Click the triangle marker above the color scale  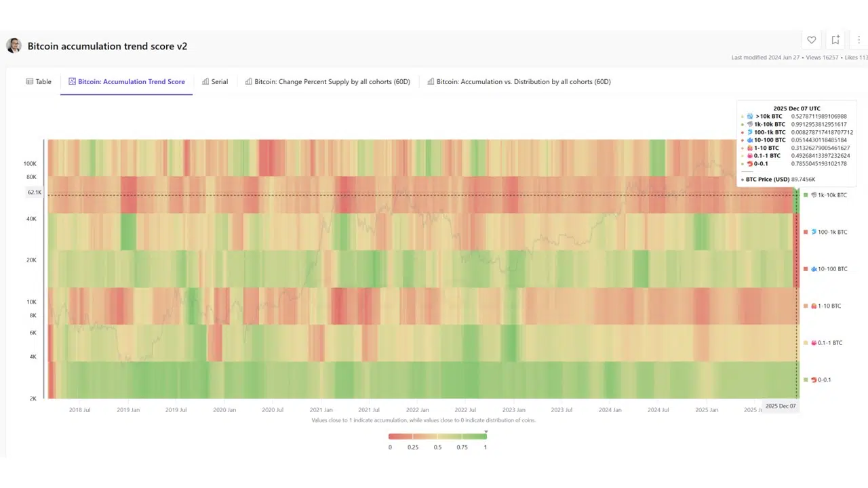pos(486,431)
